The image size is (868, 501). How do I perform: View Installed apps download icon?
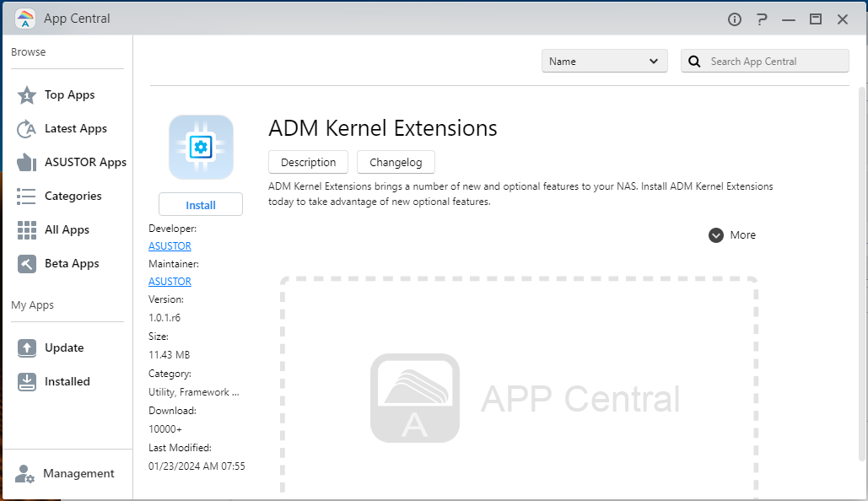(x=27, y=382)
